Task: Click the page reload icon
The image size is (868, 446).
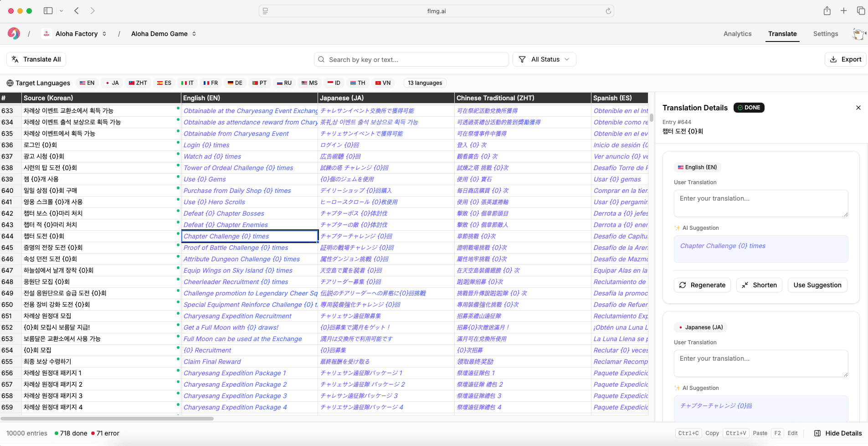Action: tap(608, 11)
